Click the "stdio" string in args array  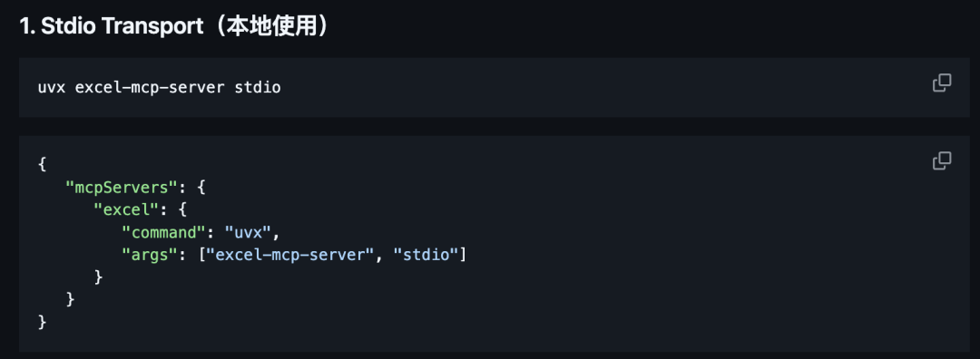(426, 255)
